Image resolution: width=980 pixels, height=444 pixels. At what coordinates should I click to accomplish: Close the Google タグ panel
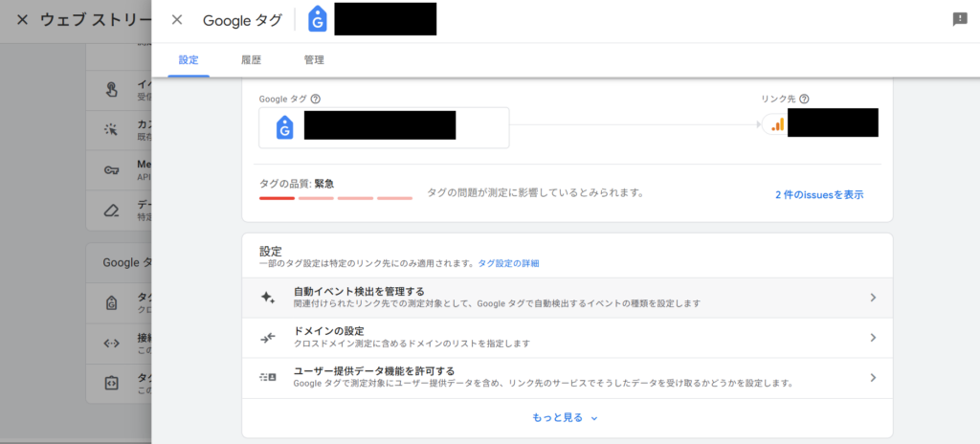[x=177, y=20]
